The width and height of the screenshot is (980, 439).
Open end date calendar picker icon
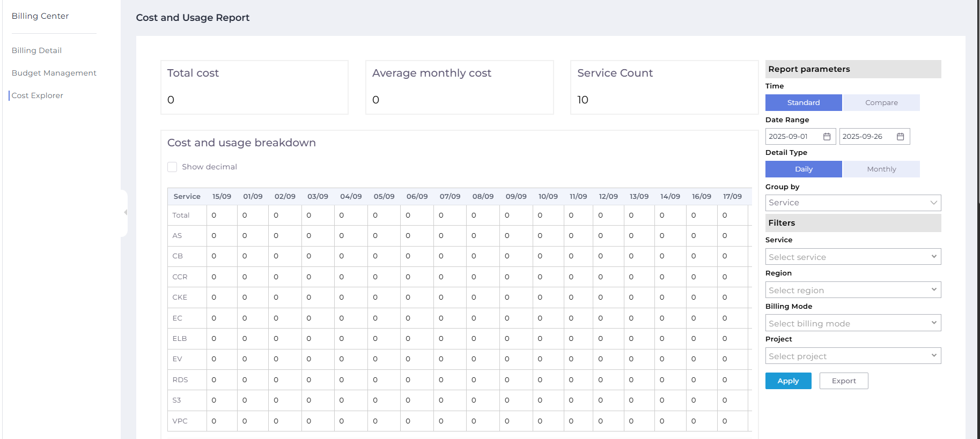click(x=900, y=137)
